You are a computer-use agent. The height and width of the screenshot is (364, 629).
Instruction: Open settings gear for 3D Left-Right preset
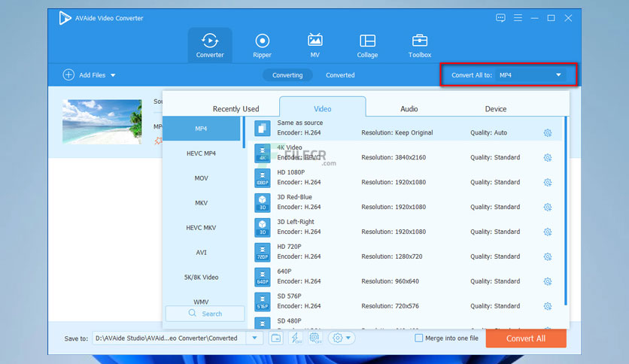(x=548, y=232)
